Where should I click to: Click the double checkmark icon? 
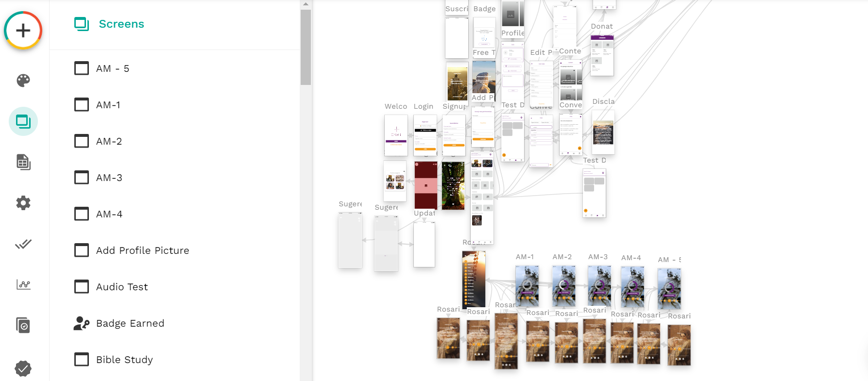click(23, 244)
